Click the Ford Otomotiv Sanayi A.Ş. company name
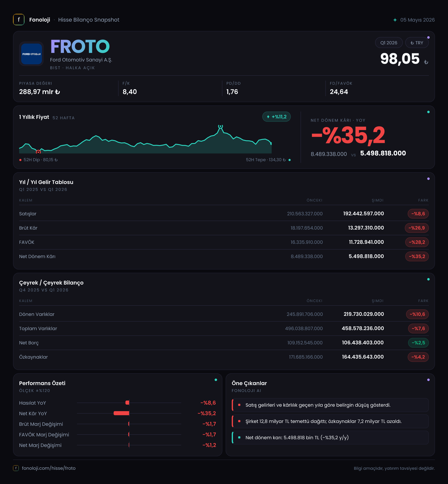 pyautogui.click(x=81, y=60)
